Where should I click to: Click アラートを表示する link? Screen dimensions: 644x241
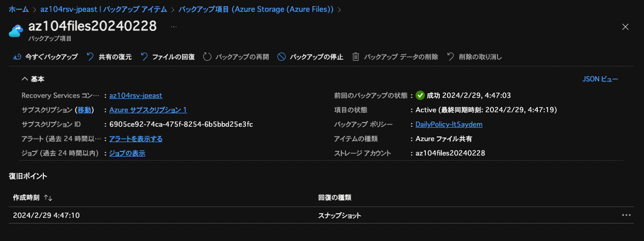tap(136, 139)
